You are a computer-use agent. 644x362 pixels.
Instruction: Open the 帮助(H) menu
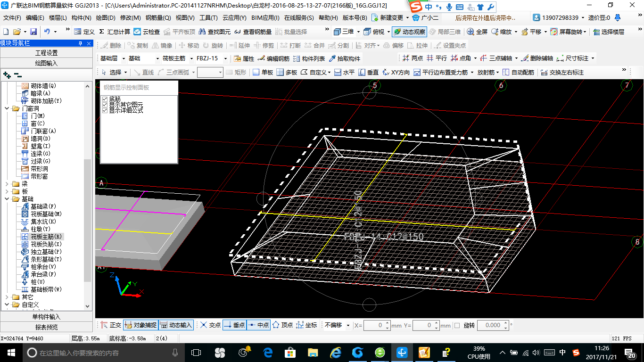(328, 18)
